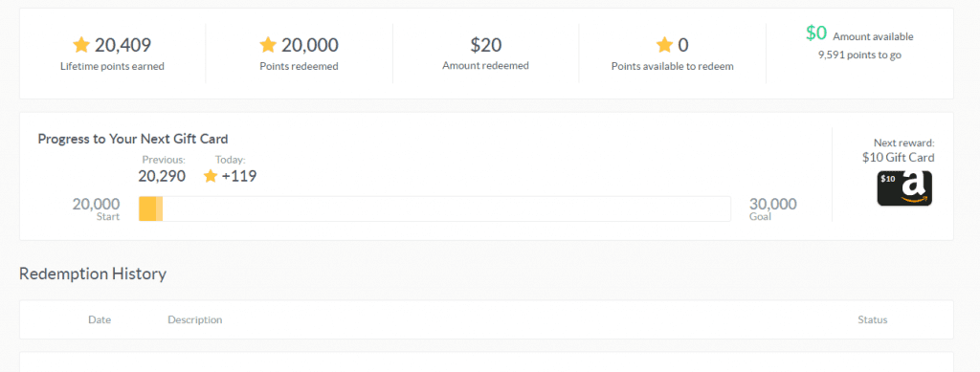The image size is (980, 372).
Task: Click the star icon beside 20,000 points redeemed
Action: (x=268, y=45)
